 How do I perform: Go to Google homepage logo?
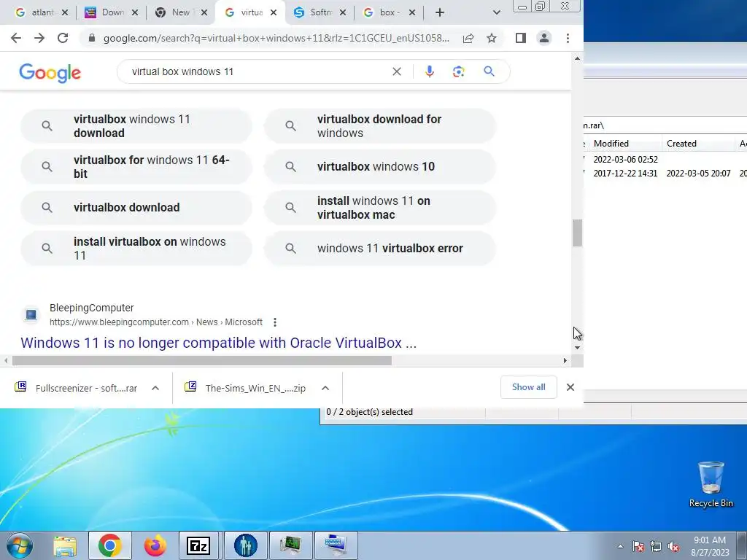[50, 72]
